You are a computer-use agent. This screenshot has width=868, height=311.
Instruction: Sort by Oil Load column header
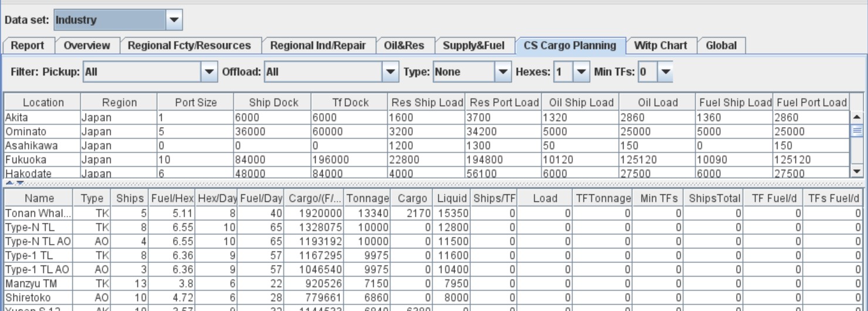coord(657,102)
